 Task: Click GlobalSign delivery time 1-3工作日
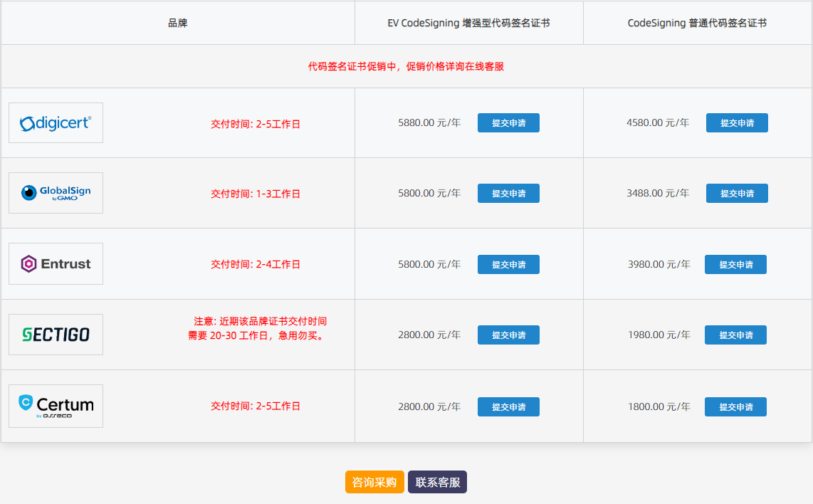coord(256,194)
